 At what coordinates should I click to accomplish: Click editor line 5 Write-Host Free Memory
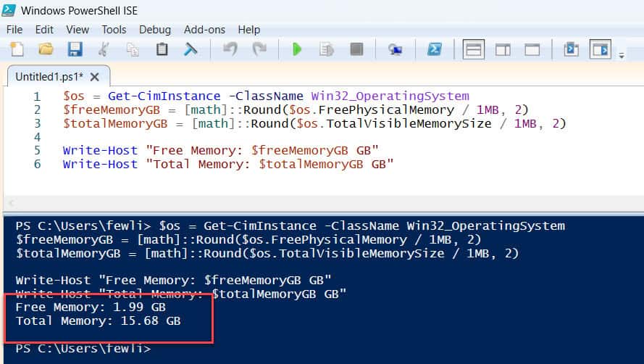point(220,151)
